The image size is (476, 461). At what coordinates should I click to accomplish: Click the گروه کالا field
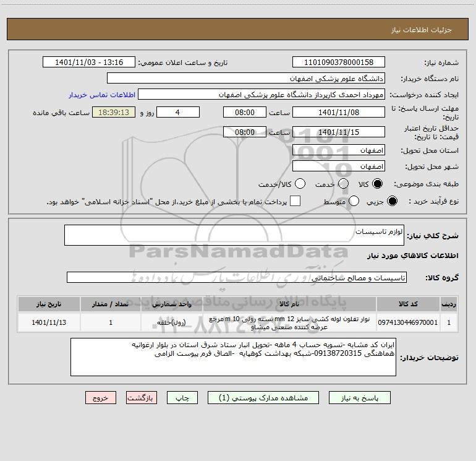pos(237,277)
